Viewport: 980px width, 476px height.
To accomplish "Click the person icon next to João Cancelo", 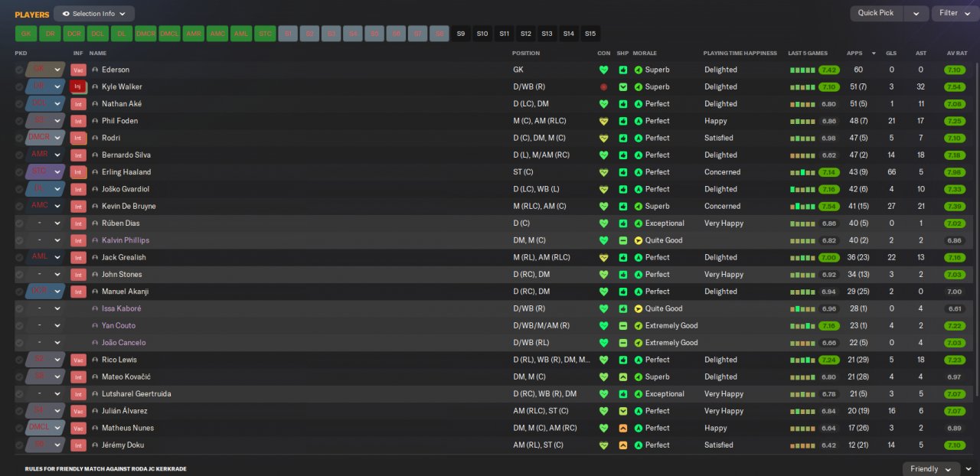I will pos(95,343).
